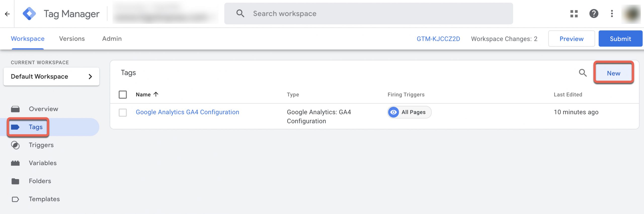Open Templates in the sidebar
This screenshot has width=644, height=214.
(44, 199)
